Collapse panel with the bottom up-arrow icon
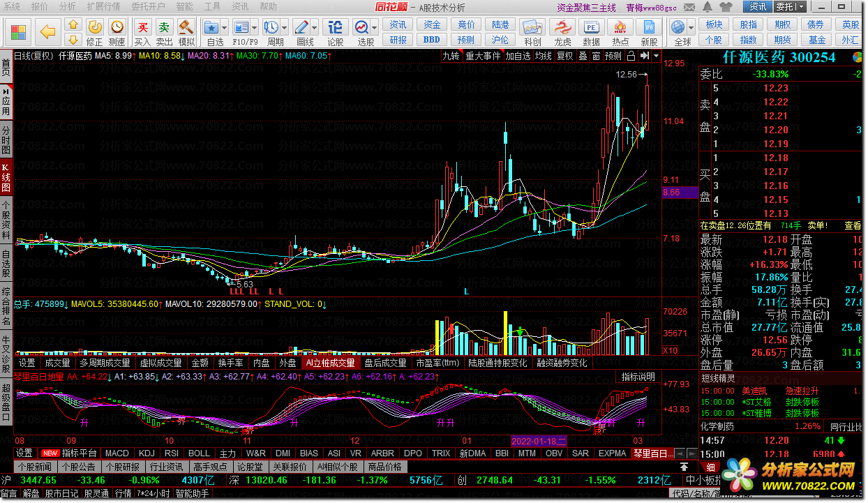 [x=684, y=467]
